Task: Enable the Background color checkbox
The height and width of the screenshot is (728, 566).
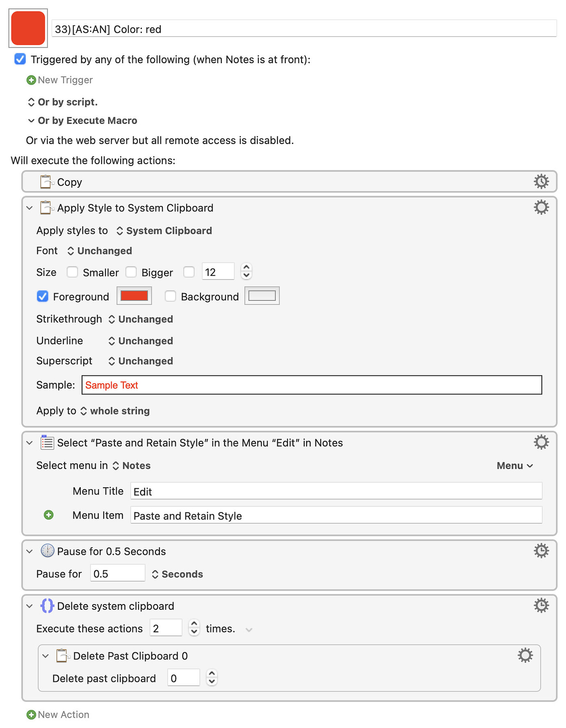Action: coord(170,296)
